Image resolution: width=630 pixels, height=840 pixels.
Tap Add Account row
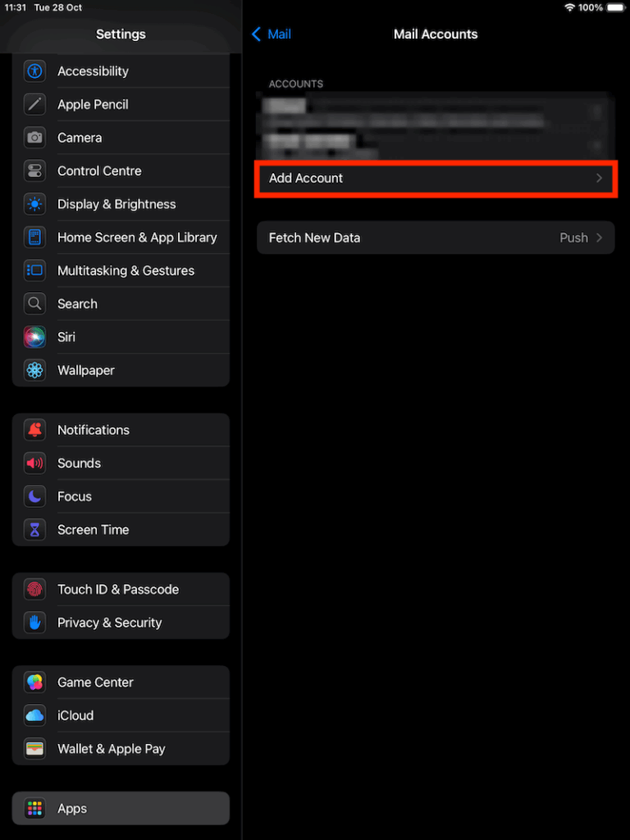click(435, 178)
